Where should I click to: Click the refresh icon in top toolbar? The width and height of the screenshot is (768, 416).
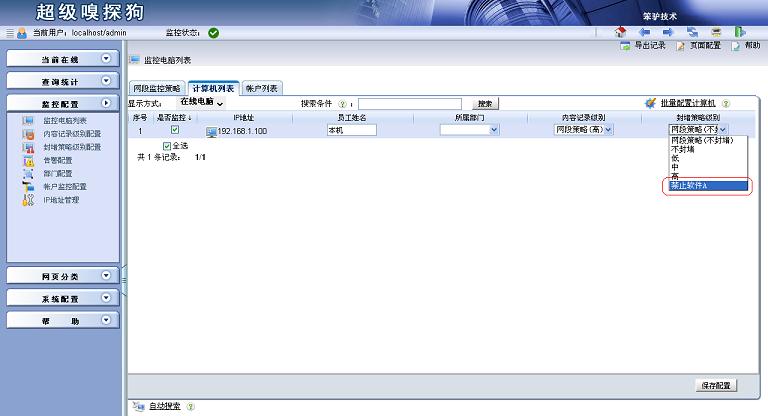692,32
